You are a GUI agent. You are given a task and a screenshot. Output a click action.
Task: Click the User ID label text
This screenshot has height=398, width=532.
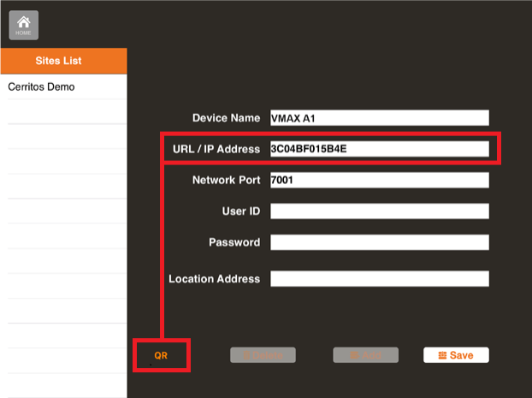click(240, 211)
